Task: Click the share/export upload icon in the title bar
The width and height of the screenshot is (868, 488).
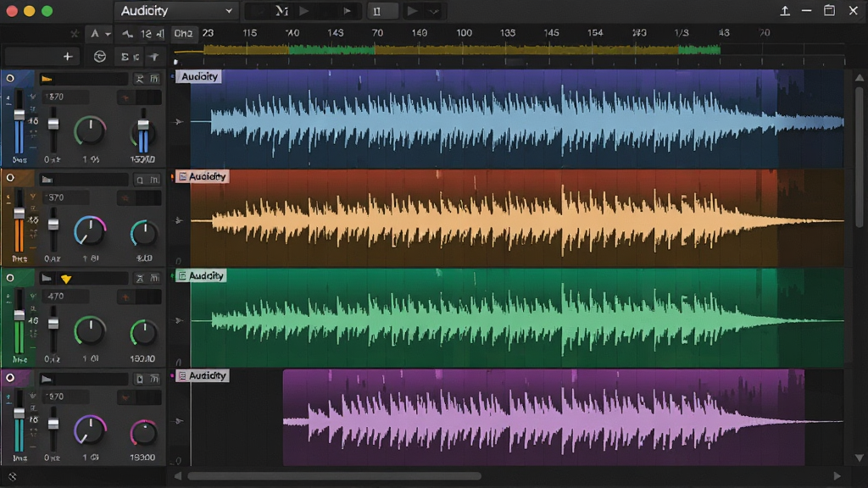Action: 784,10
